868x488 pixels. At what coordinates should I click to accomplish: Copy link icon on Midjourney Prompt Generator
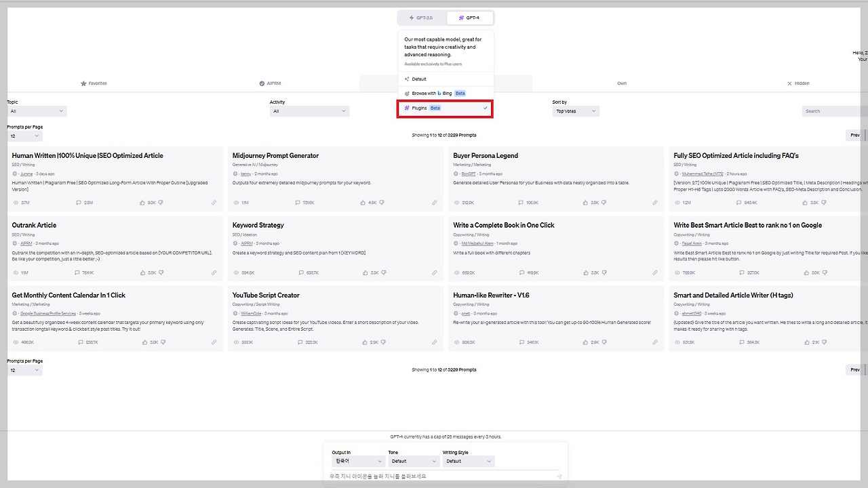click(x=435, y=203)
